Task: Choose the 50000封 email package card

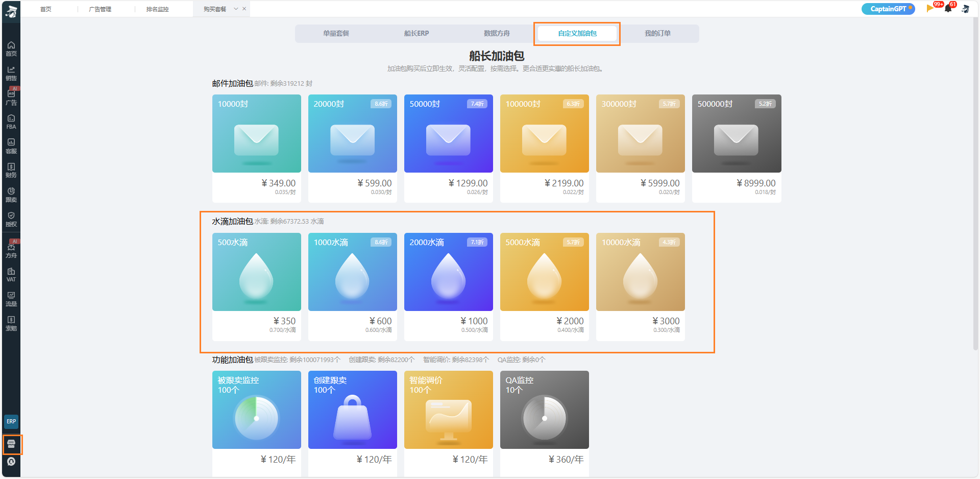Action: [x=449, y=148]
